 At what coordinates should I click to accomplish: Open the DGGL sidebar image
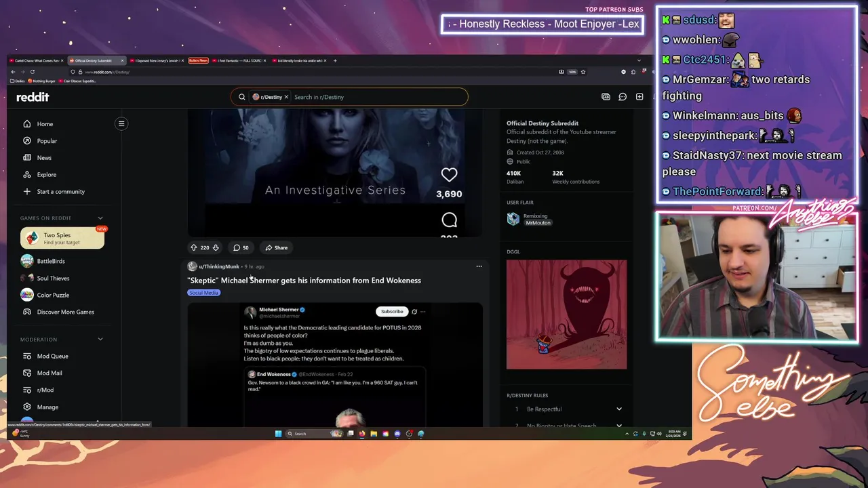[x=567, y=314]
